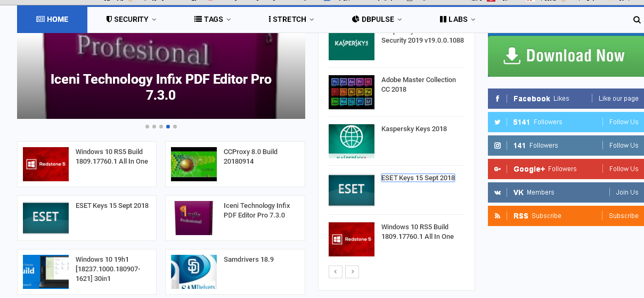Click Redstone 5 thumbnail in post grid

pyautogui.click(x=46, y=164)
